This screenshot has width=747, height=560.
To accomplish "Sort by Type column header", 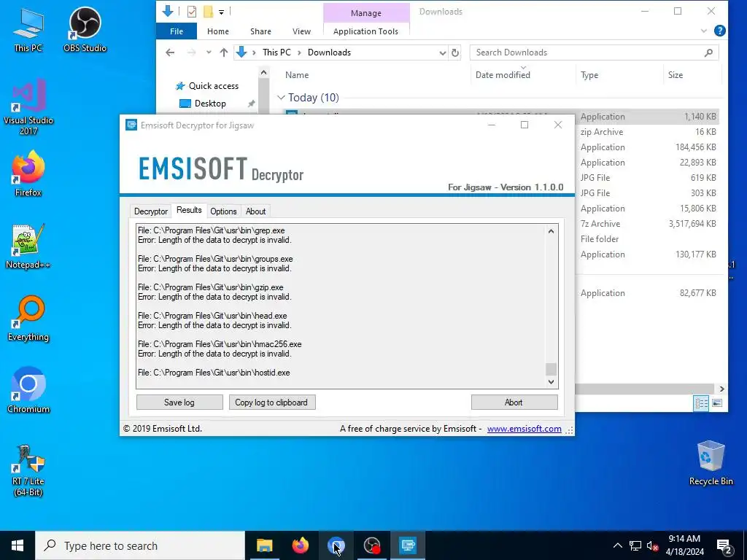I will [589, 75].
